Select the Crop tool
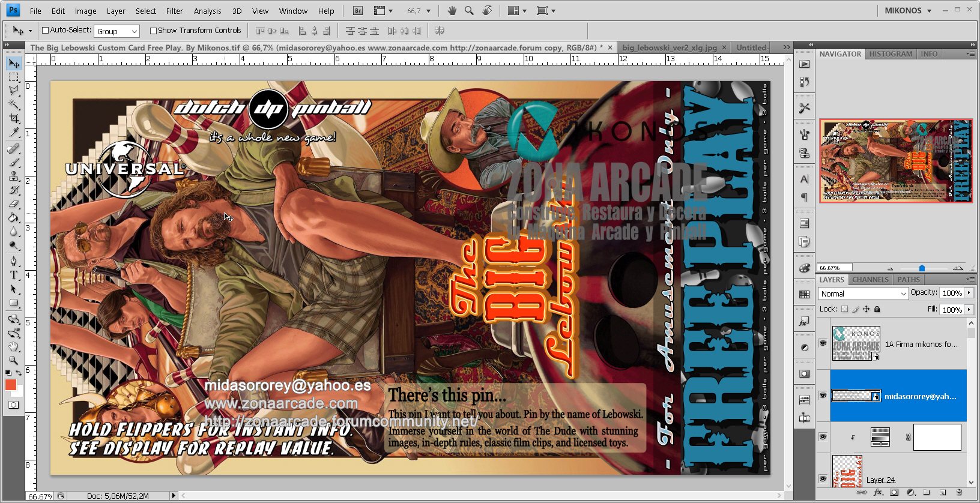The width and height of the screenshot is (980, 503). (13, 119)
